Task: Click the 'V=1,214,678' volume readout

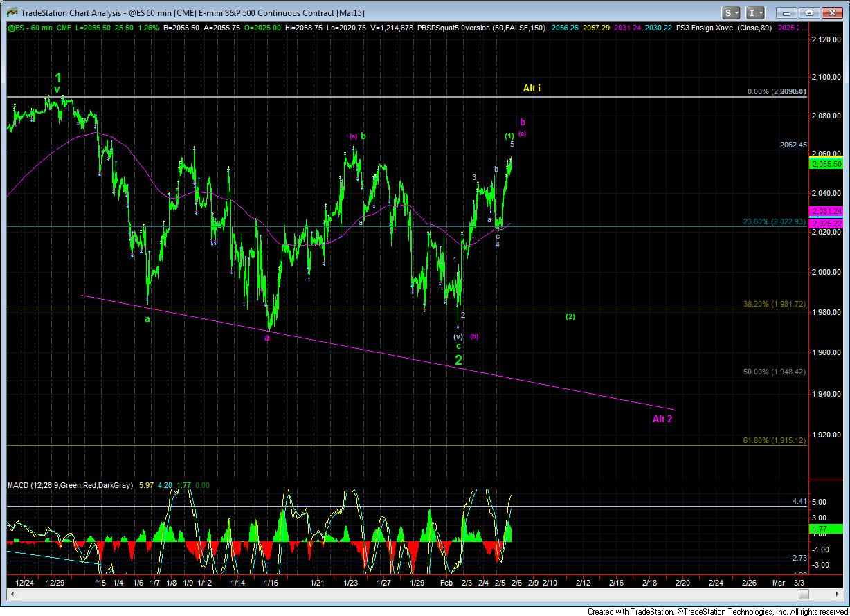Action: 391,28
